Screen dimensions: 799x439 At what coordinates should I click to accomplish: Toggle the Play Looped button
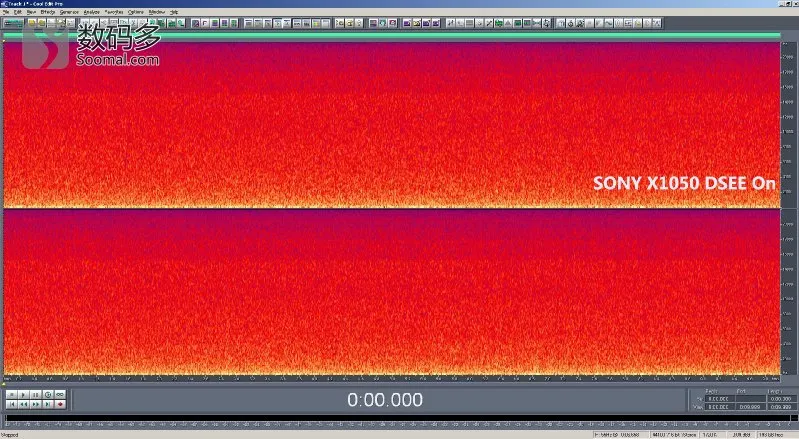pos(60,395)
